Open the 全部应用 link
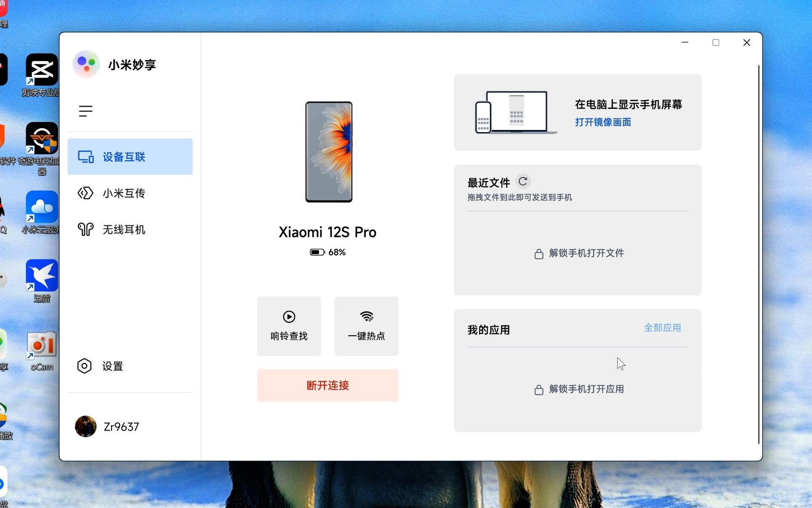Screen dimensions: 812x508 pyautogui.click(x=663, y=328)
